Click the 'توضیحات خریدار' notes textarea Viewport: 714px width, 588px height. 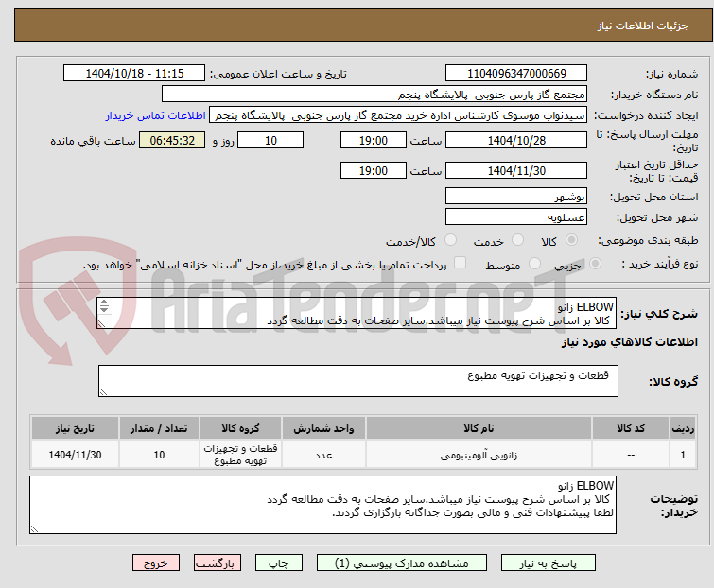[x=322, y=505]
